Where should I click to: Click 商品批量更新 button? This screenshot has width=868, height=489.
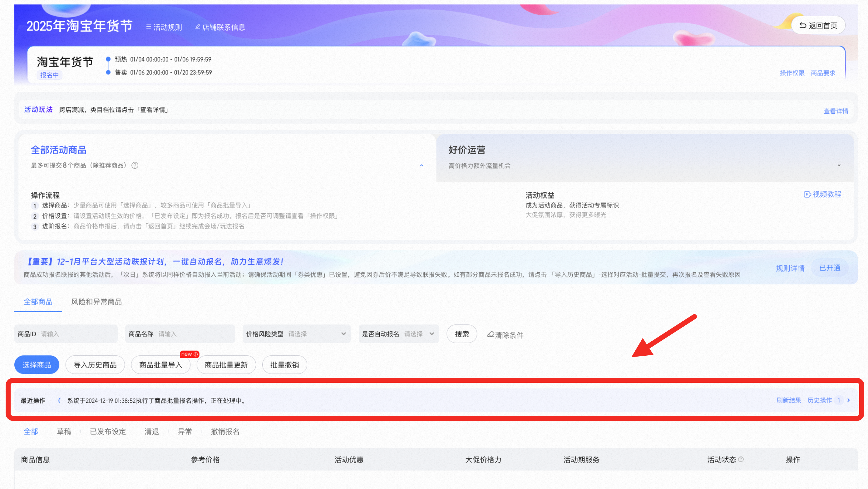coord(226,365)
